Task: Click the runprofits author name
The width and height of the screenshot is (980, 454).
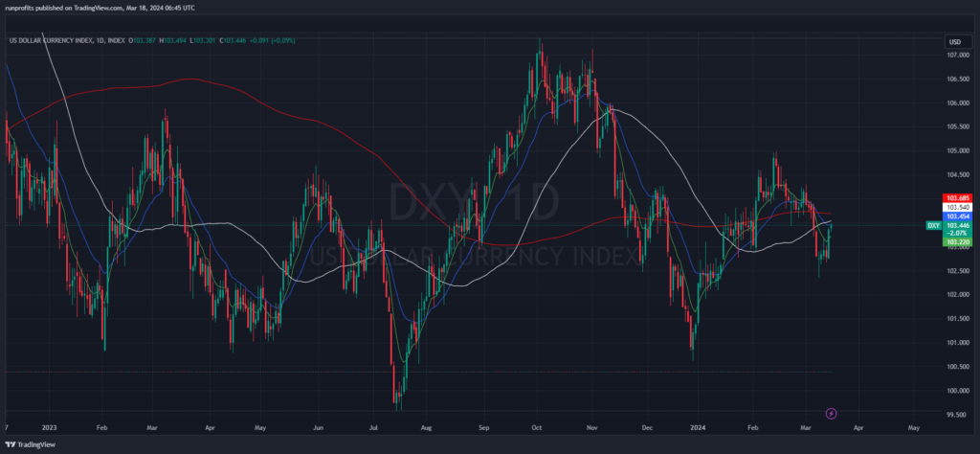Action: click(19, 6)
